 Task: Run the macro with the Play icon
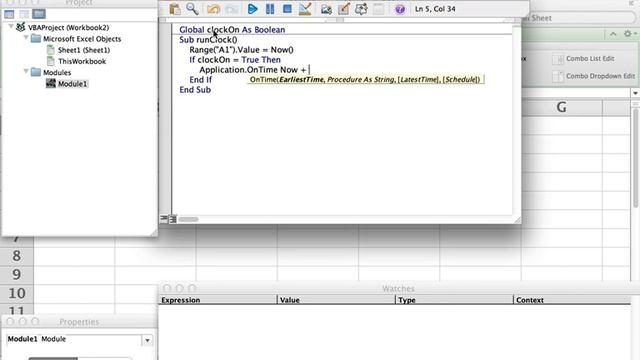pos(253,9)
